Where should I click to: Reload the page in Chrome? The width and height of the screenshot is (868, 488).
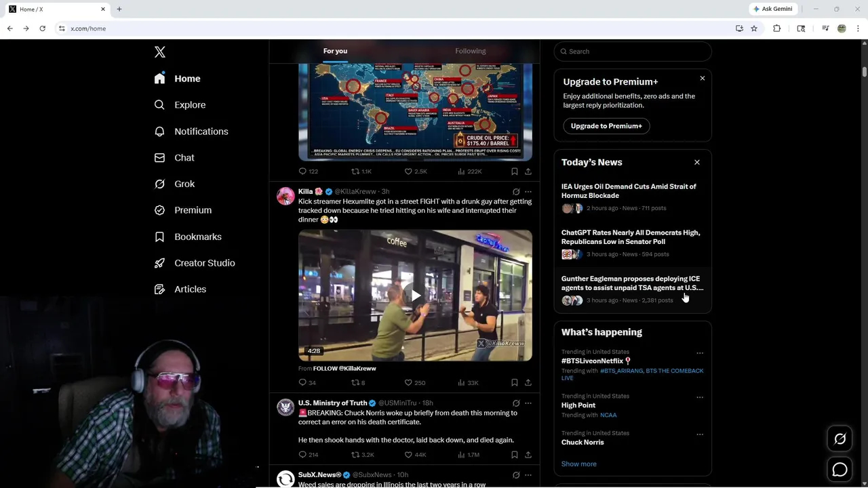pos(42,28)
